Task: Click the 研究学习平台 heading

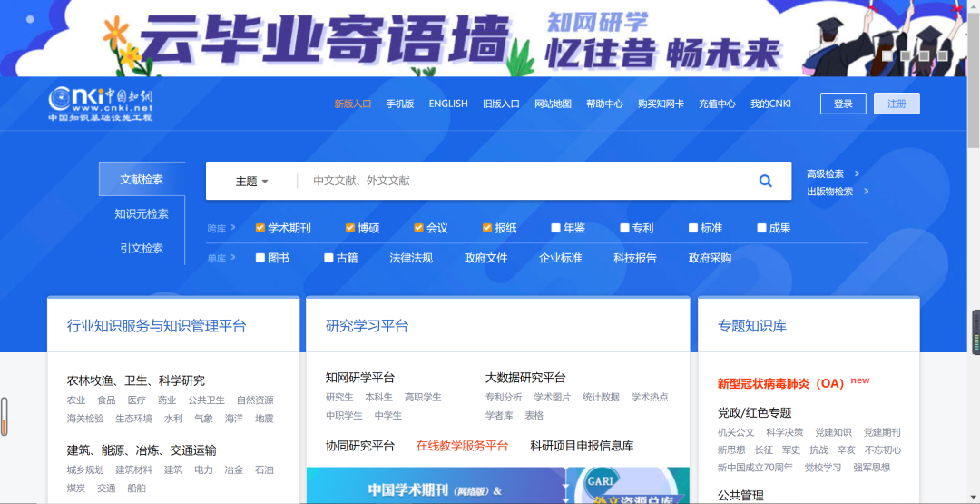Action: point(367,326)
